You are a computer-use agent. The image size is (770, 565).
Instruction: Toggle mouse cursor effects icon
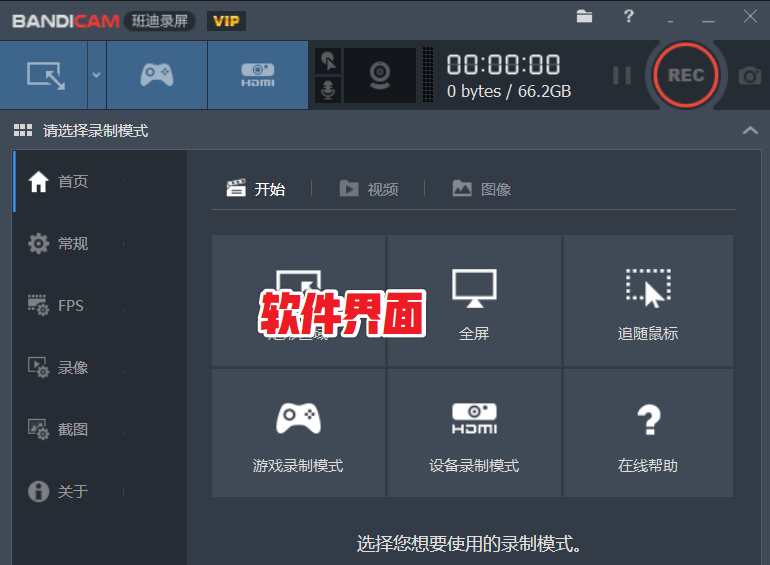328,61
